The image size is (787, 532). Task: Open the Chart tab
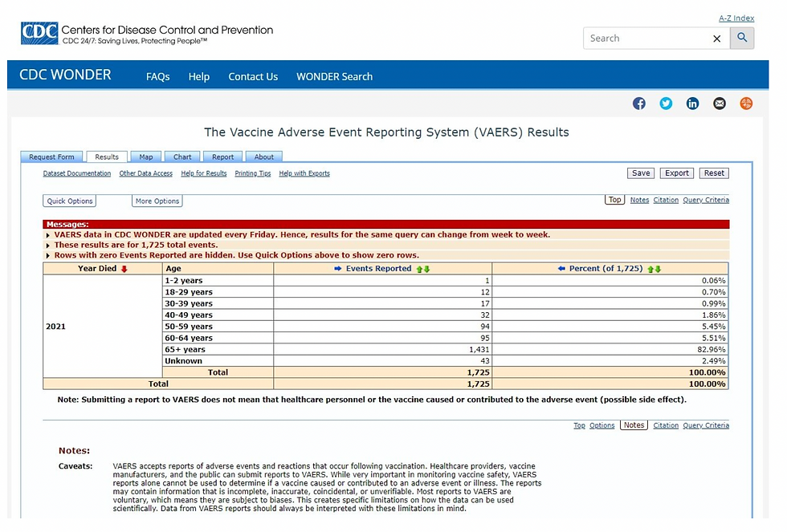[182, 157]
